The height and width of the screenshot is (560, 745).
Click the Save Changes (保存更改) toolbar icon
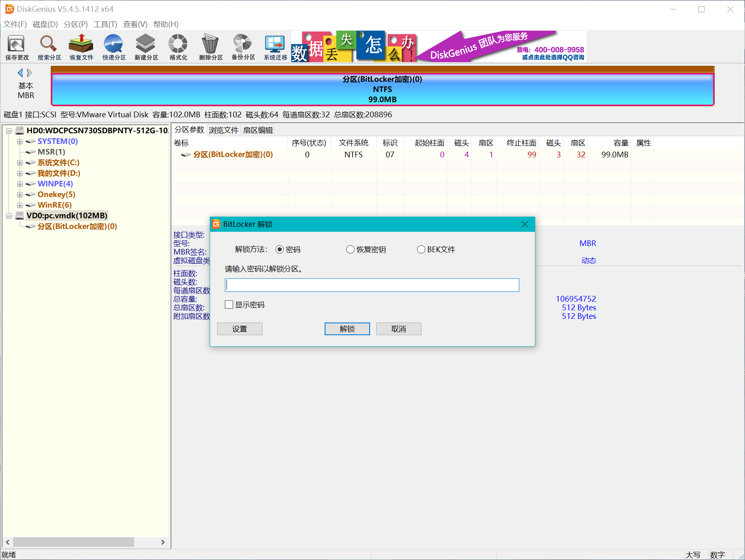17,47
